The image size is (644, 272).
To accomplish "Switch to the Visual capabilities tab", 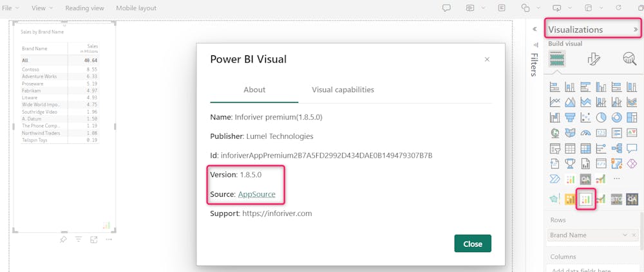I will pos(343,89).
